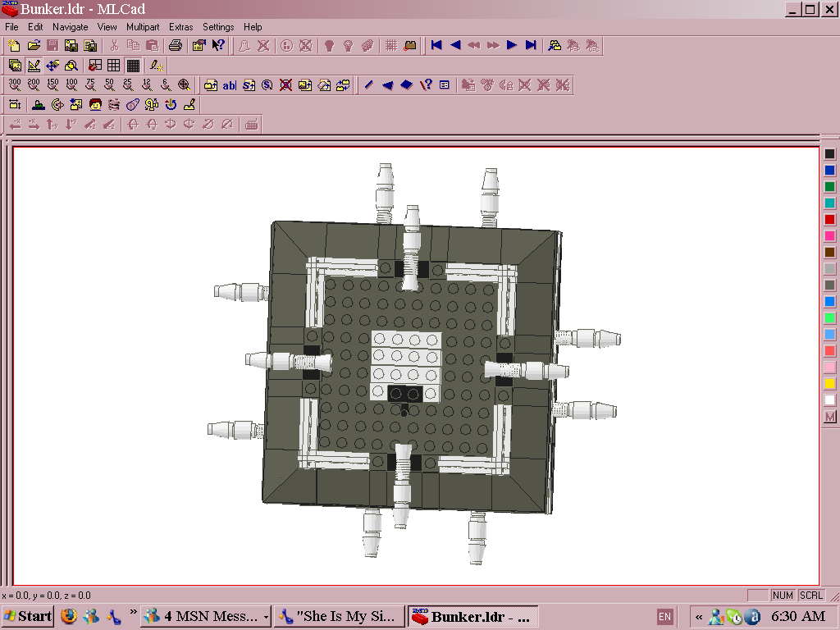Open the Edit menu
The height and width of the screenshot is (630, 840).
coord(35,27)
